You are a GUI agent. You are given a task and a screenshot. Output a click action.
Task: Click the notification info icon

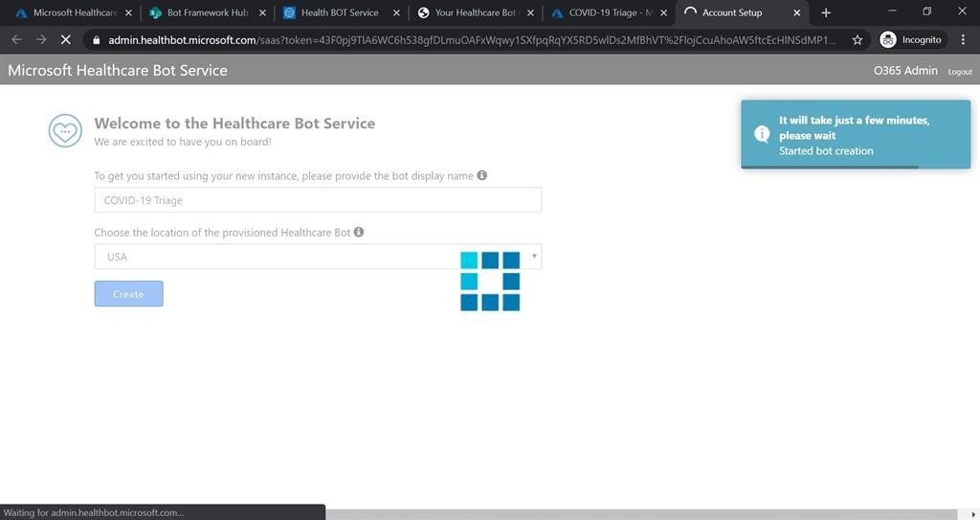[x=762, y=134]
